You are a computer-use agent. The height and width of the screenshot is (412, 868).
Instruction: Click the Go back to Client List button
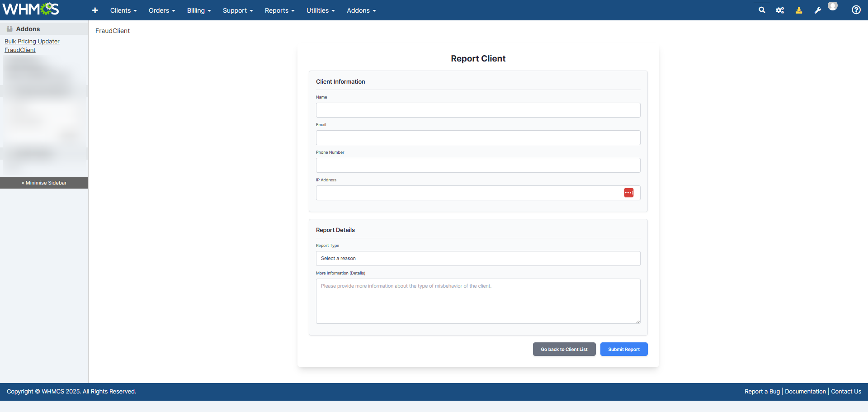click(x=564, y=349)
